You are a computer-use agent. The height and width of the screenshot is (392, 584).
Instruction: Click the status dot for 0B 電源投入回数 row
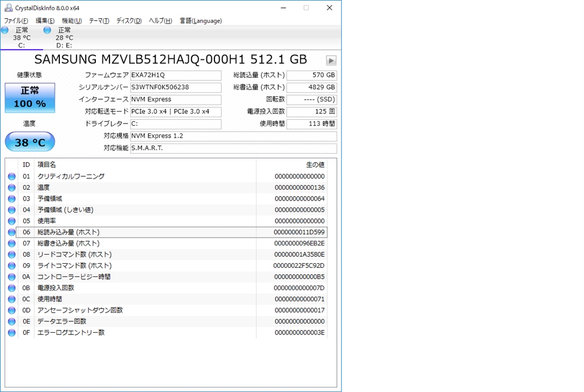click(12, 288)
